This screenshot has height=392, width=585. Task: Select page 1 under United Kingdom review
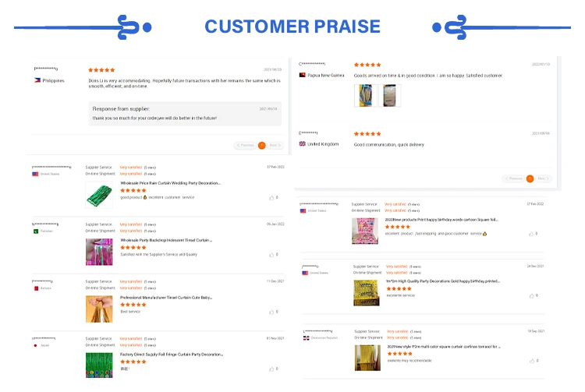click(530, 178)
